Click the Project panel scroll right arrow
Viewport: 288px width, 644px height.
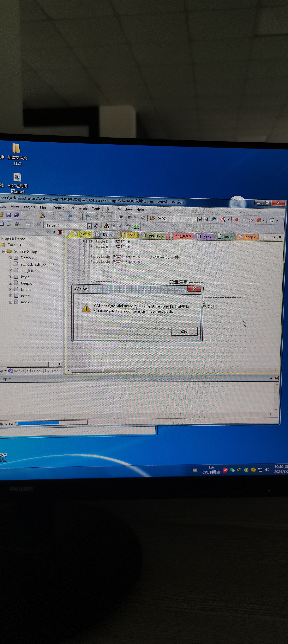tap(60, 364)
